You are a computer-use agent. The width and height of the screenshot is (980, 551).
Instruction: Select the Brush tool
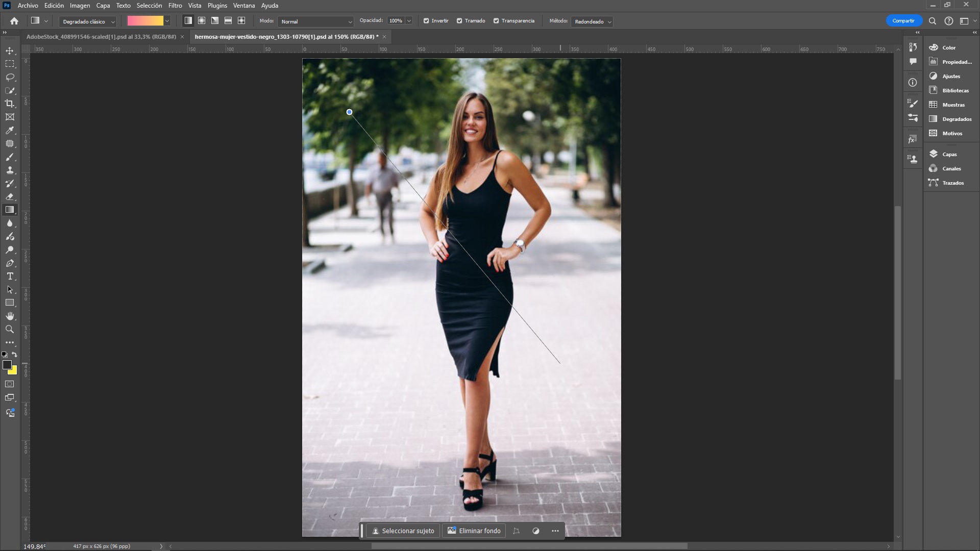(10, 157)
